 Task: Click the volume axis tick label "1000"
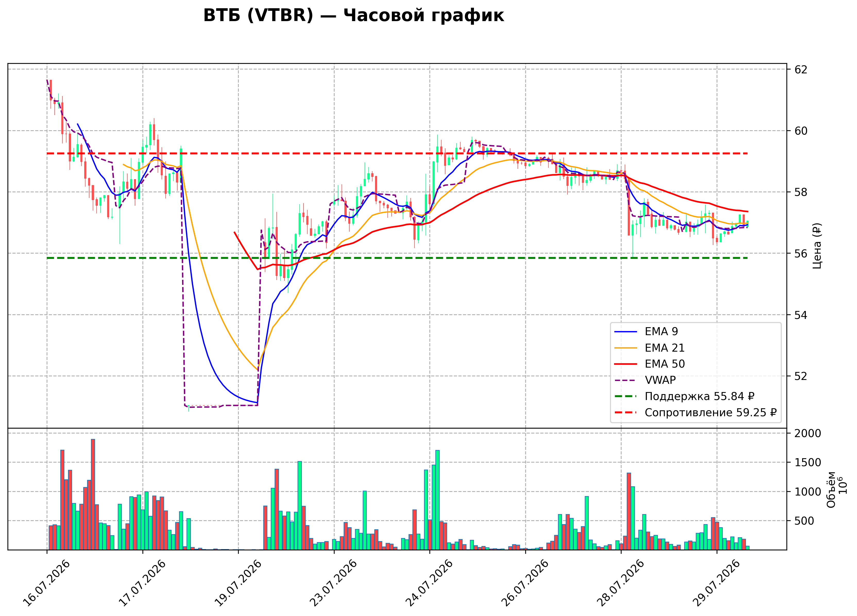(x=808, y=492)
